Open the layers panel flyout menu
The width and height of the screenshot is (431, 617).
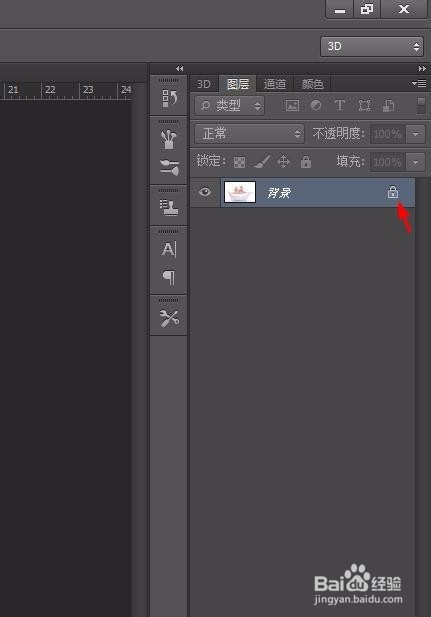click(419, 83)
